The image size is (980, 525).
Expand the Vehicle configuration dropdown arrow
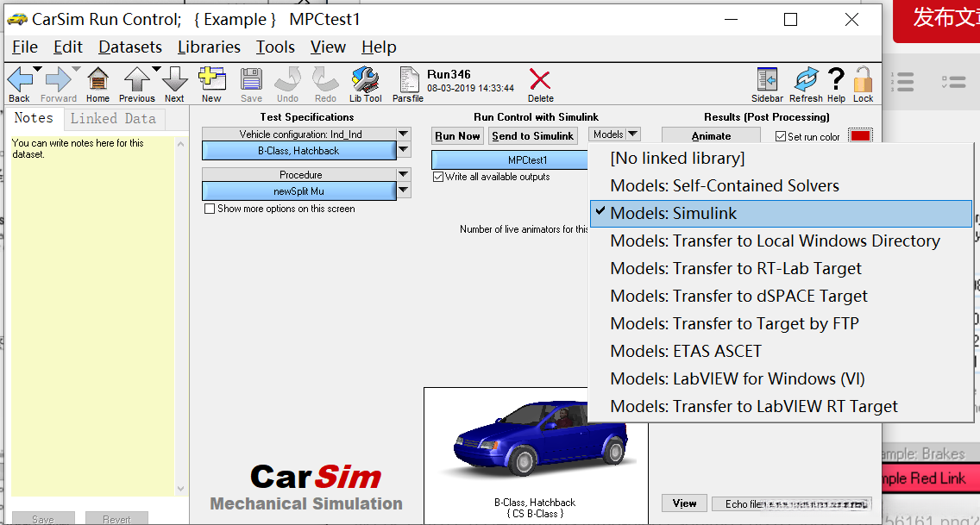coord(404,134)
